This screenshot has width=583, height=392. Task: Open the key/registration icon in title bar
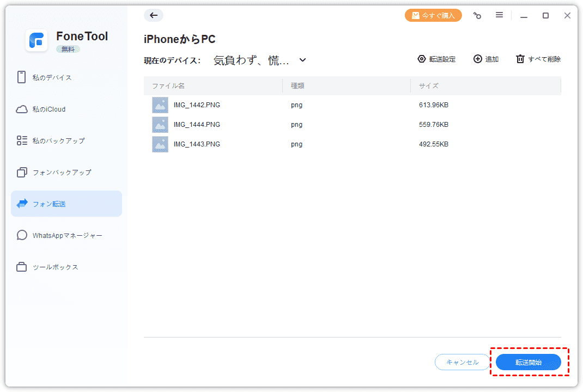[x=477, y=16]
